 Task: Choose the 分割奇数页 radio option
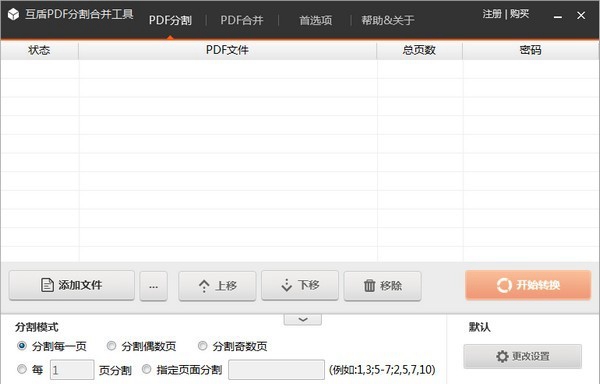[202, 346]
